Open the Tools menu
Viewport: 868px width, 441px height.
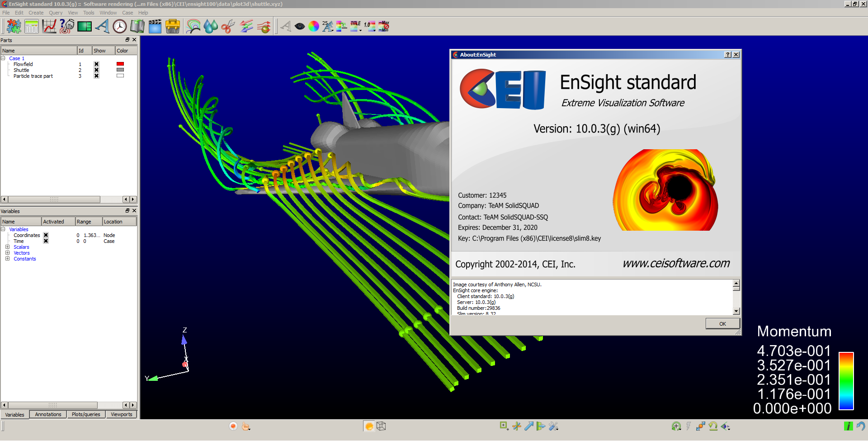(89, 13)
